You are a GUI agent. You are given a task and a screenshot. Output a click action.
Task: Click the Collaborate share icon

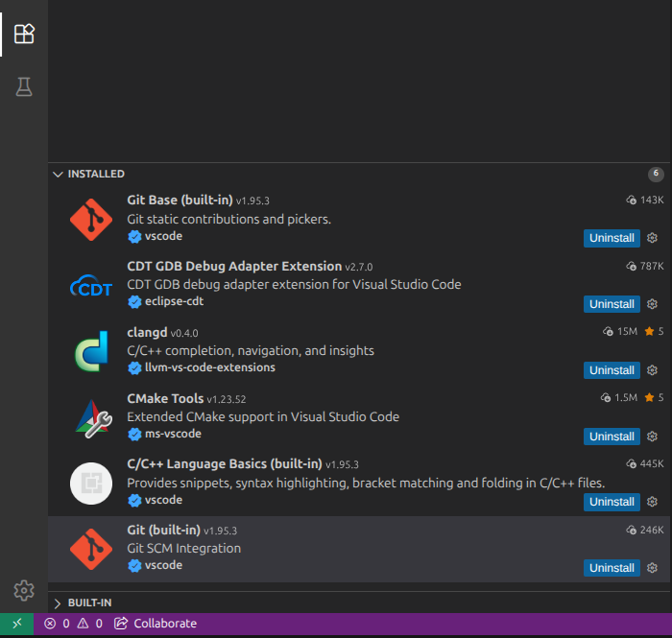tap(121, 624)
